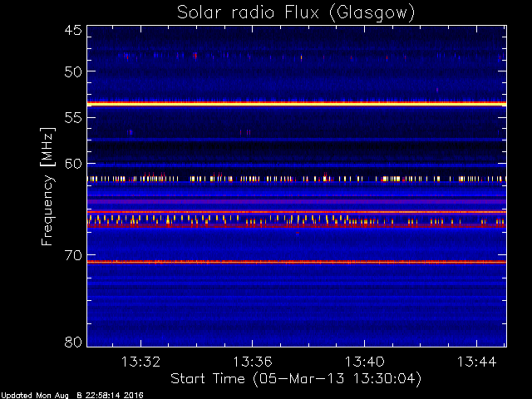The width and height of the screenshot is (532, 399).
Task: Click the "Updated Mon Aug 6 22:58:14 2018" footer text
Action: [72, 396]
